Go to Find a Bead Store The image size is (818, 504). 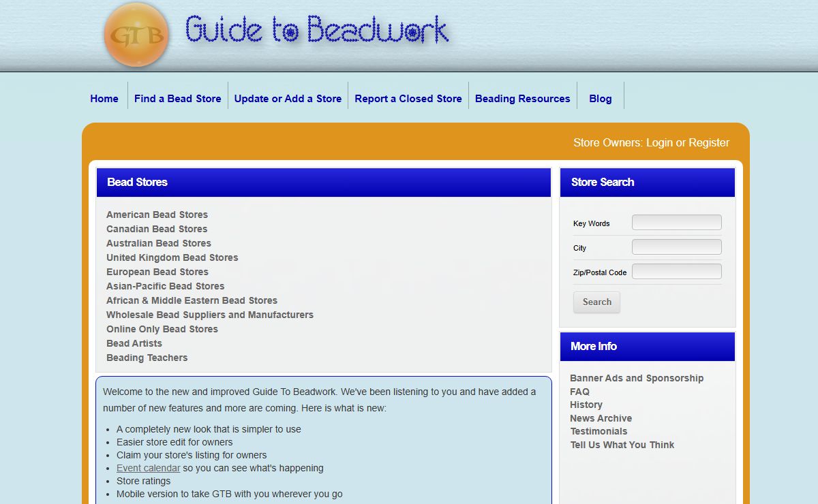pos(178,99)
